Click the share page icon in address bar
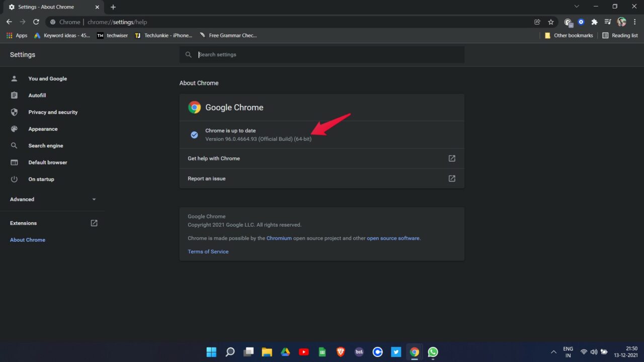The image size is (644, 362). tap(537, 22)
